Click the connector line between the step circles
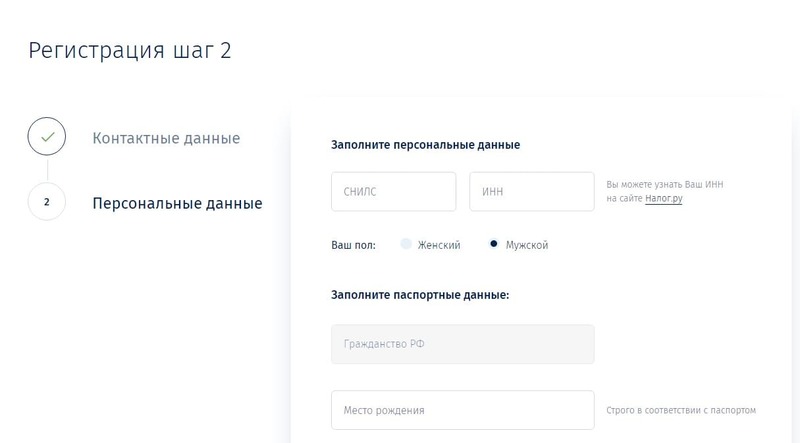Screen dimensions: 800x443 (x=47, y=170)
